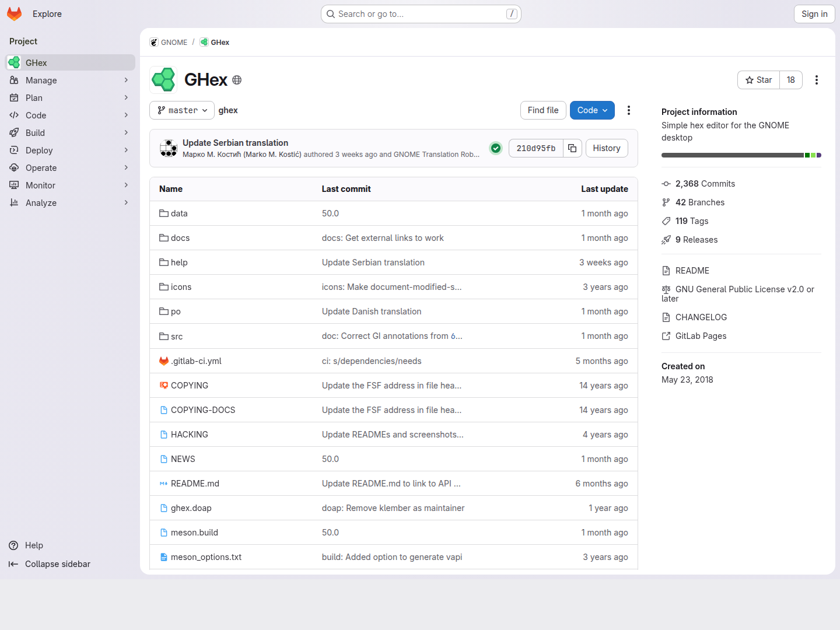Open the meson.build file
This screenshot has height=630, width=840.
point(194,533)
